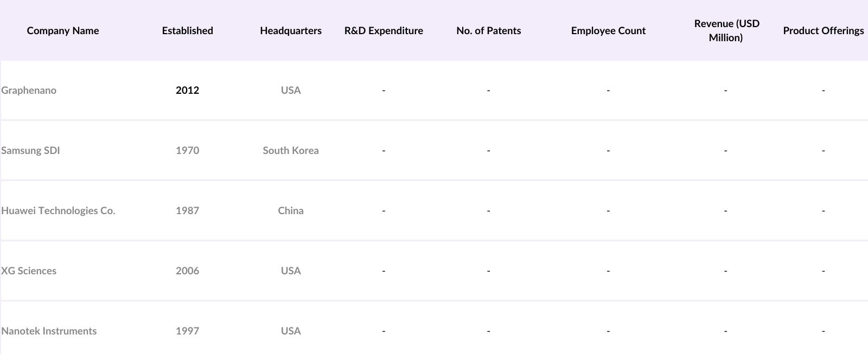The width and height of the screenshot is (868, 354).
Task: Open the Graphenano company entry
Action: (x=29, y=90)
